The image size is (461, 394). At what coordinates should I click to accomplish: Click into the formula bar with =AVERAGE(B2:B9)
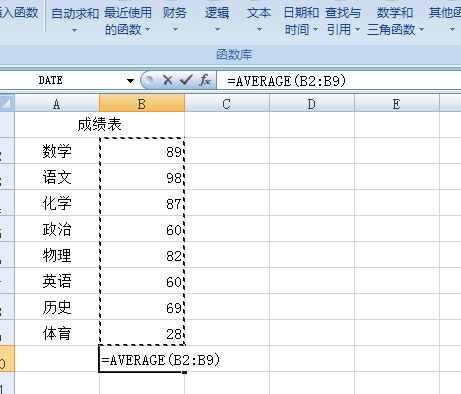click(339, 81)
